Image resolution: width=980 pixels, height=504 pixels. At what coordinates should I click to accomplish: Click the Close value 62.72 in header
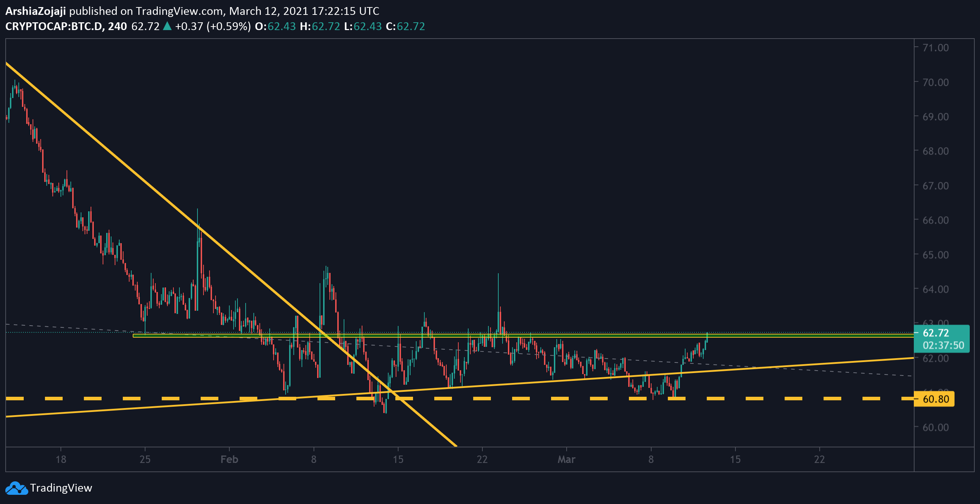point(411,26)
